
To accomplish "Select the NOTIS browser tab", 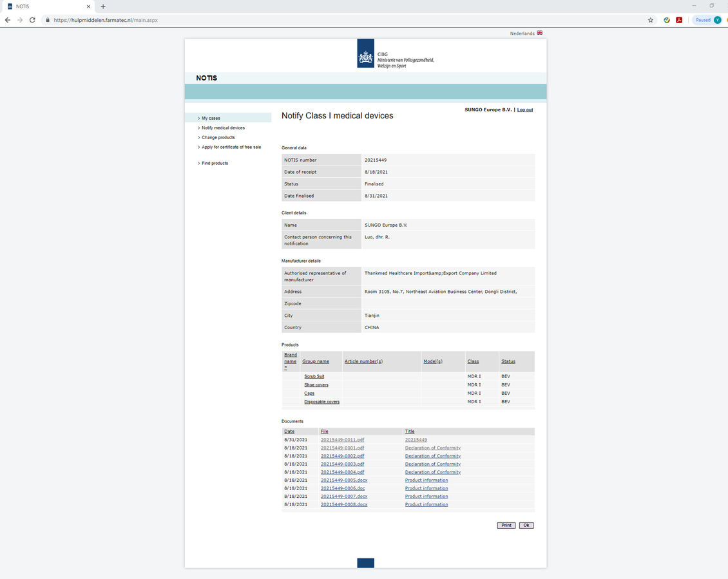I will click(x=48, y=6).
